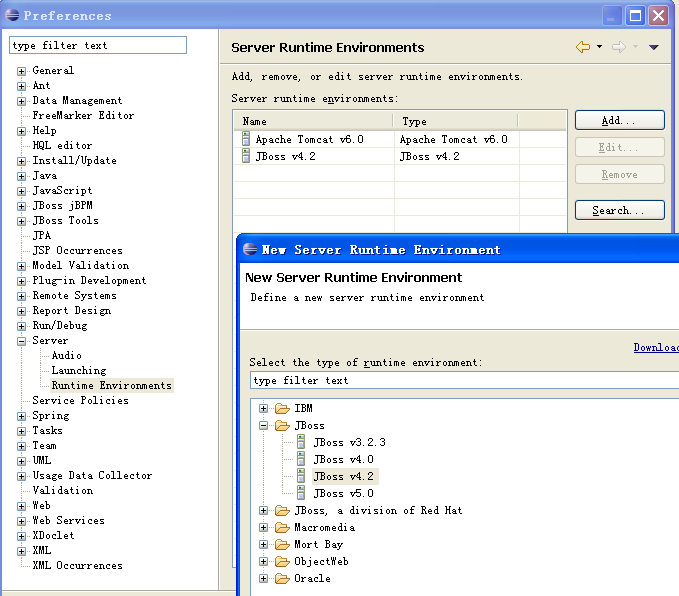Click the server icon beside JBoss v4.2 table row

coord(246,156)
